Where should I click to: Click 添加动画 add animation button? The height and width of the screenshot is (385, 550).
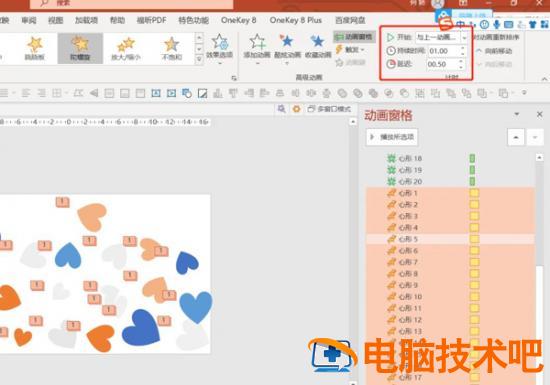(257, 49)
